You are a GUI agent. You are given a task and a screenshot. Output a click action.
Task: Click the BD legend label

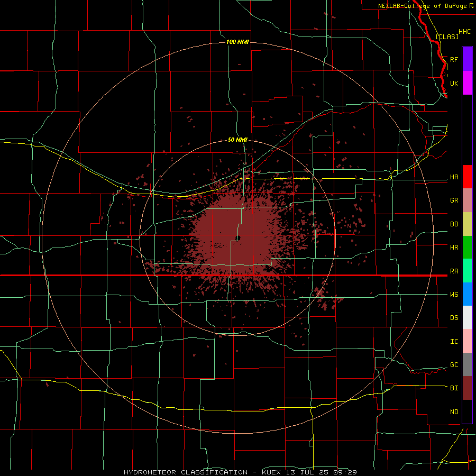coord(454,224)
